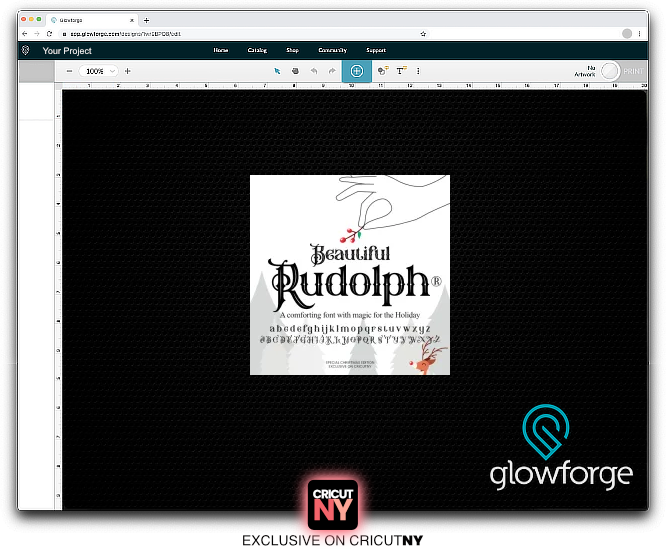
Task: Reload the browser page
Action: [49, 34]
